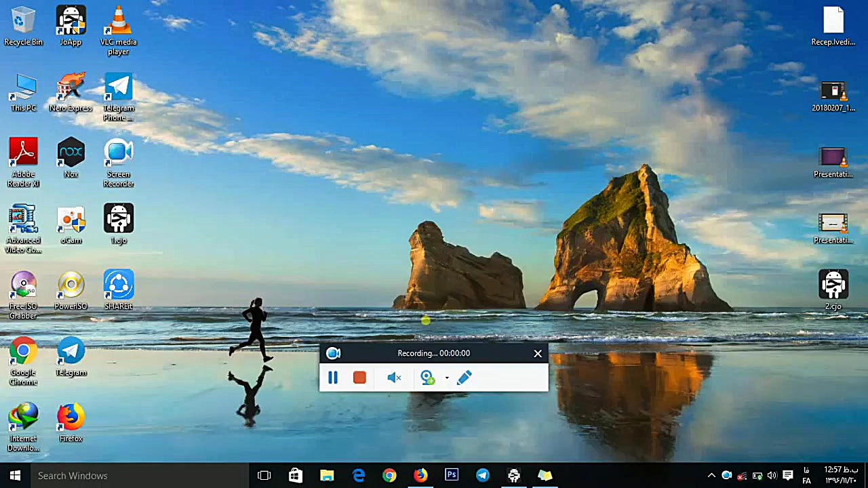Toggle the muted speaker in the recorder bar
The image size is (868, 488).
pyautogui.click(x=394, y=378)
